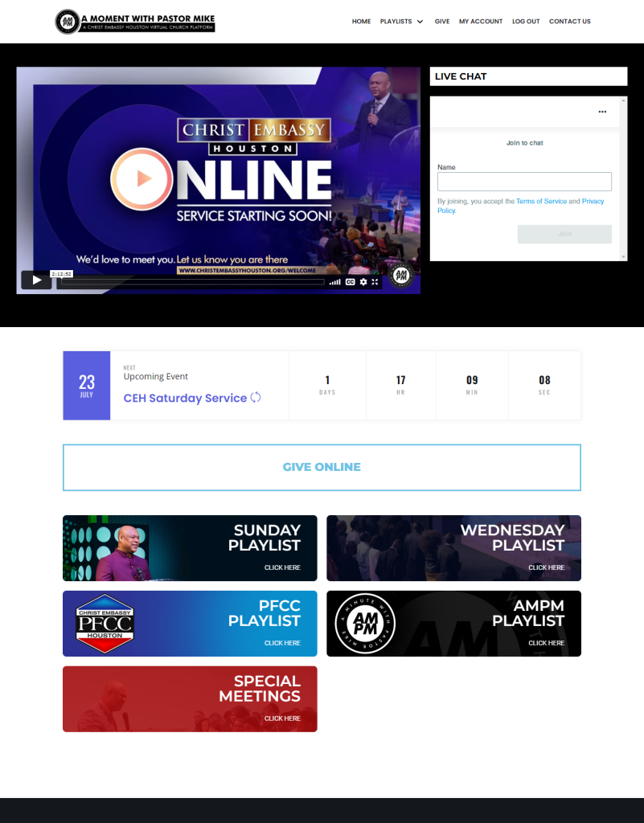Click the refresh icon beside CEH Saturday Service
The width and height of the screenshot is (644, 823).
(256, 397)
